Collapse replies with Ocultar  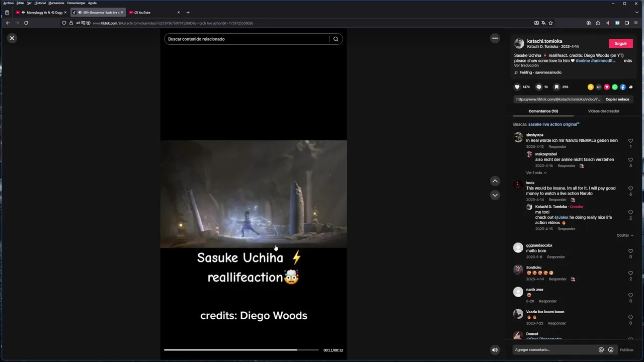click(625, 235)
